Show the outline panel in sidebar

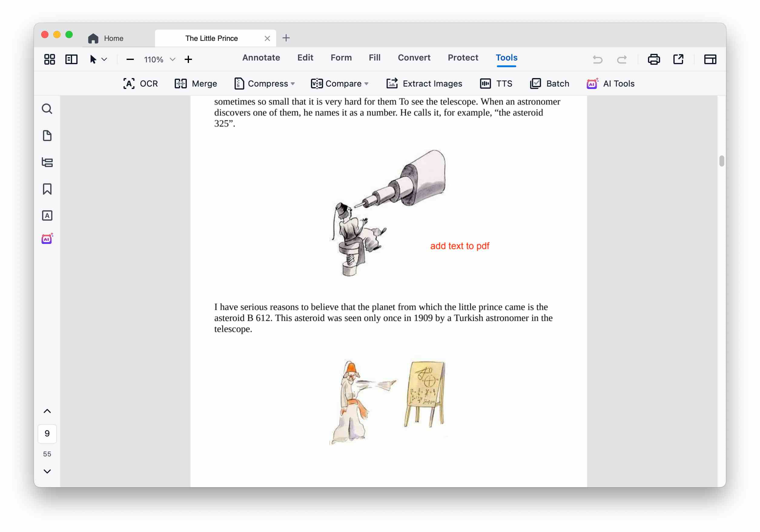47,163
